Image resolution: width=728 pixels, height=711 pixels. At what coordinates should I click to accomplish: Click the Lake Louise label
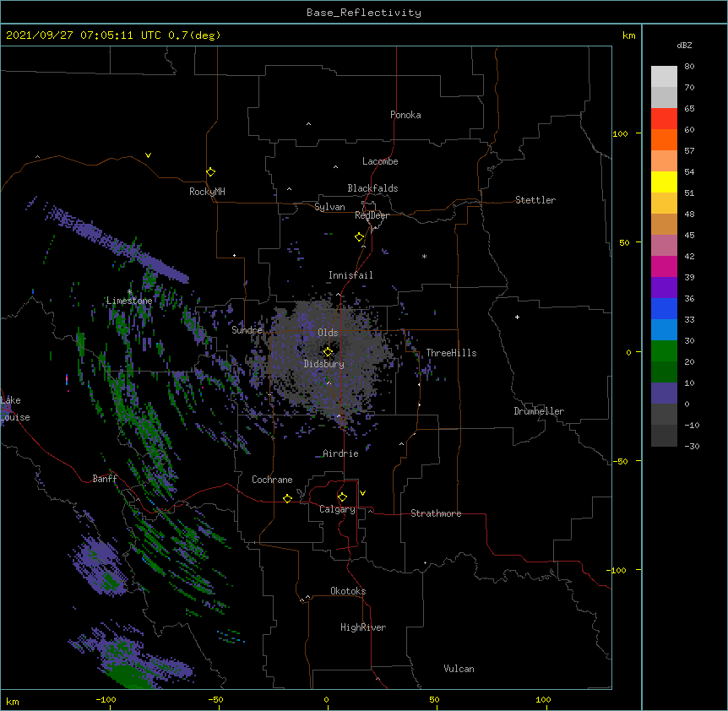coord(15,409)
